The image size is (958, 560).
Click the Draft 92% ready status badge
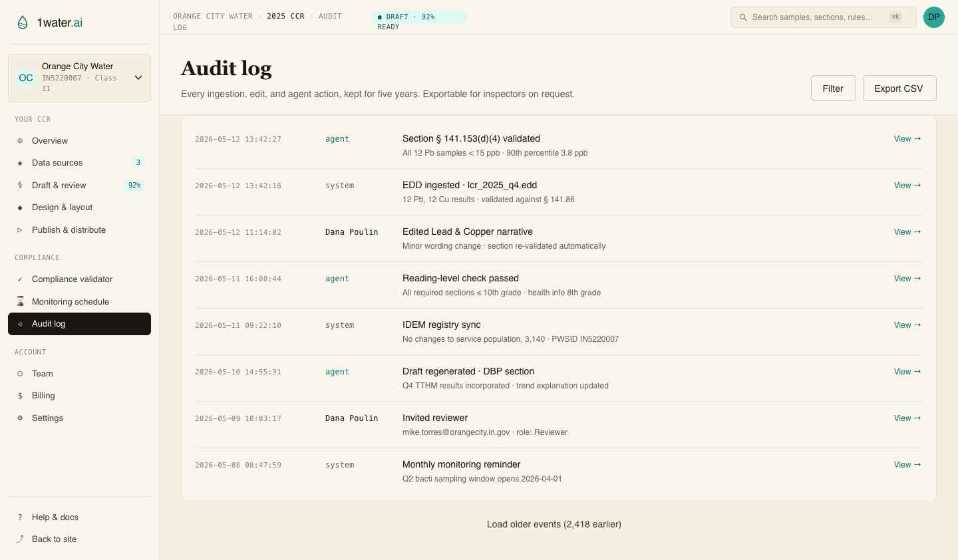419,17
